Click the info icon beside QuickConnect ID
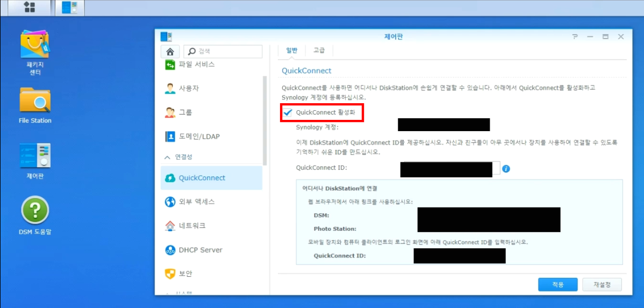This screenshot has width=644, height=308. [x=506, y=168]
